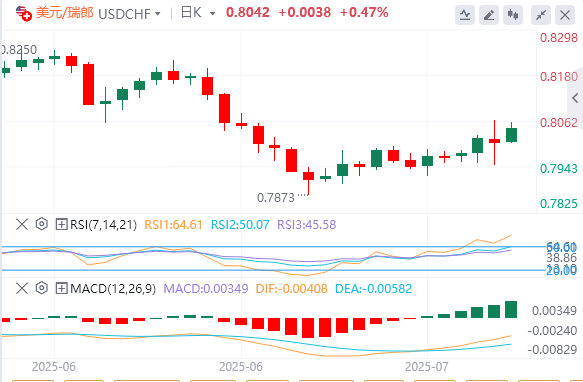Click the percent change +0.47%

click(364, 13)
